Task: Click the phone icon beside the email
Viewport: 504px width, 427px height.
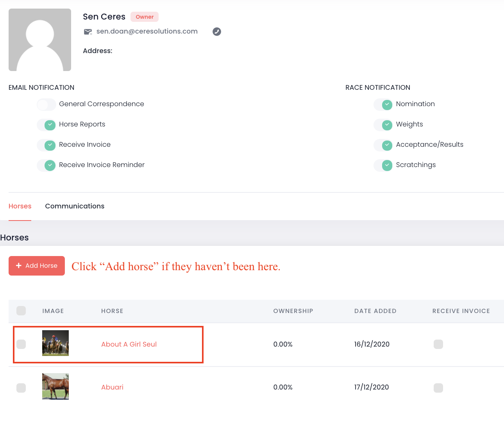Action: click(217, 32)
